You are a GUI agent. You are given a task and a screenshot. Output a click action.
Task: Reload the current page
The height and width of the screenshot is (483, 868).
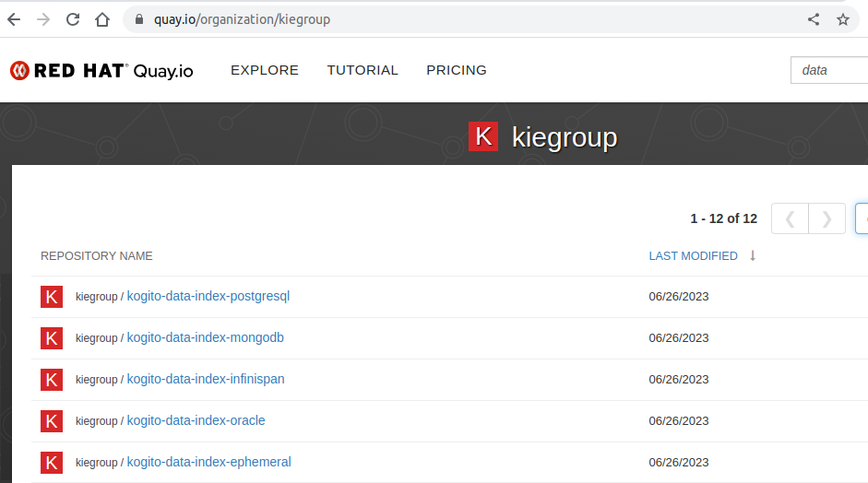pyautogui.click(x=73, y=19)
